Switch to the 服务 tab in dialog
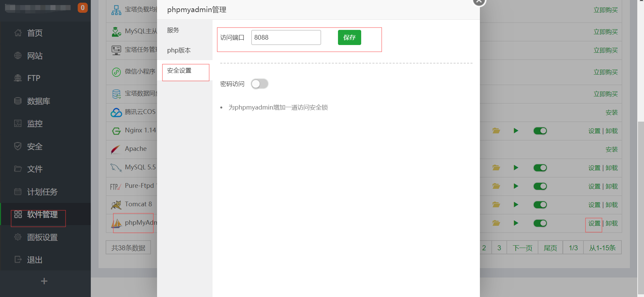Image resolution: width=644 pixels, height=297 pixels. click(x=185, y=30)
